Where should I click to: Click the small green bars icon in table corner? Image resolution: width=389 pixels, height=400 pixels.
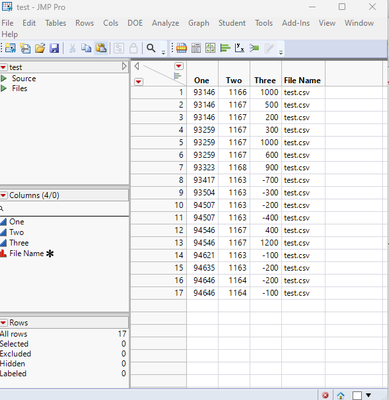[178, 76]
